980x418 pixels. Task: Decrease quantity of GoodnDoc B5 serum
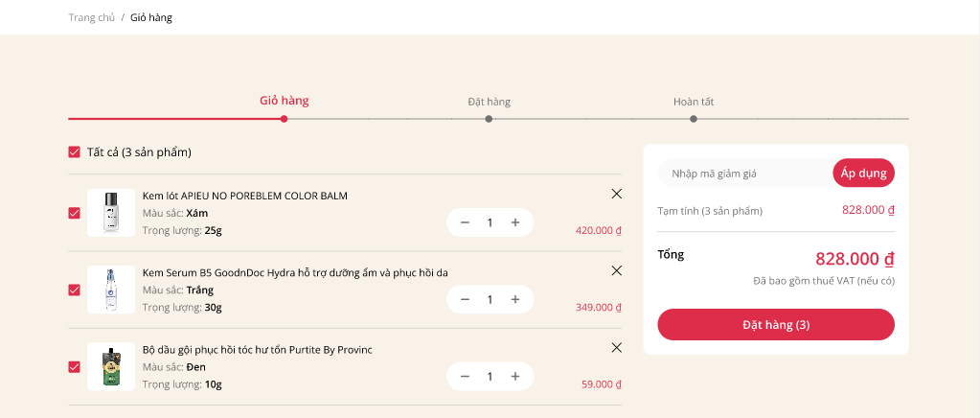(466, 299)
